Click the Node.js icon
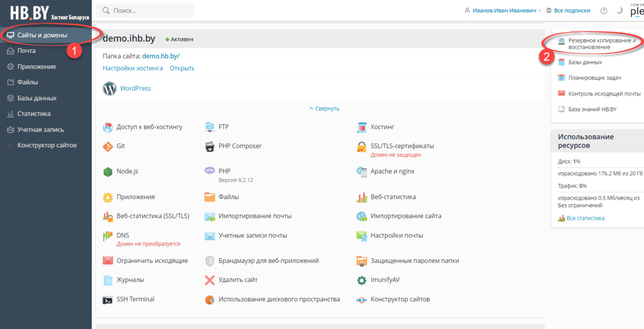This screenshot has height=329, width=644. [108, 172]
